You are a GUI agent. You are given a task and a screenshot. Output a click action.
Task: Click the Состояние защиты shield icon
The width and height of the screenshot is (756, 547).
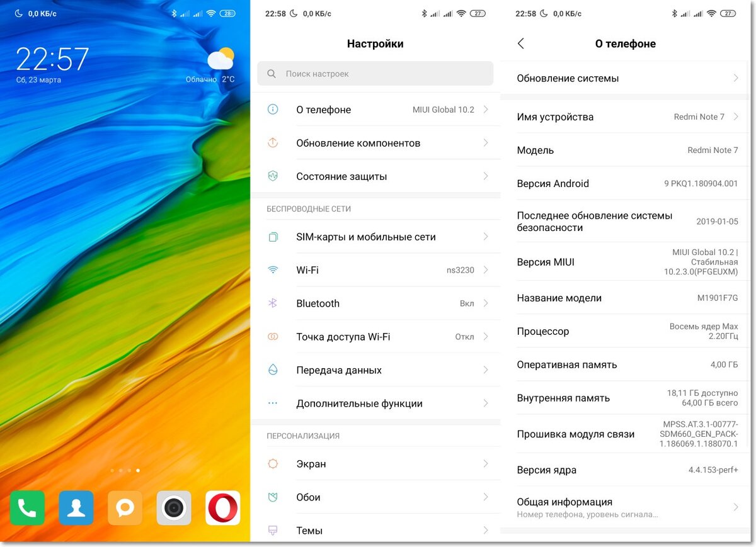pos(273,176)
